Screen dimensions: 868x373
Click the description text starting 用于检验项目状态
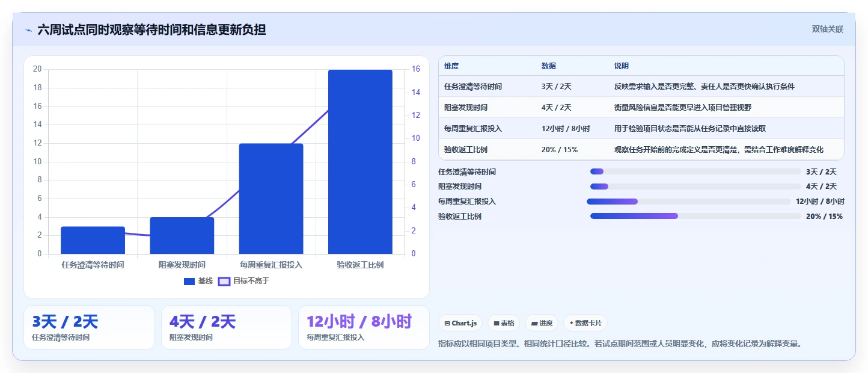690,129
